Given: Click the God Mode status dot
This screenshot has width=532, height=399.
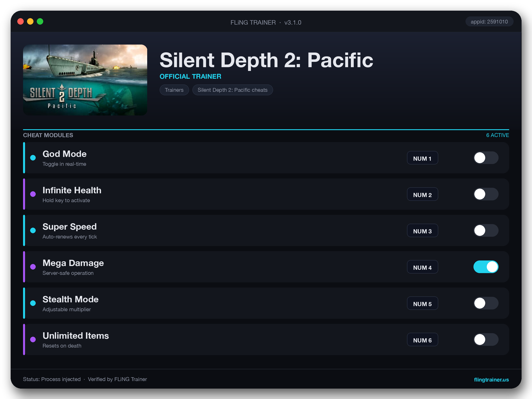Looking at the screenshot, I should [33, 158].
